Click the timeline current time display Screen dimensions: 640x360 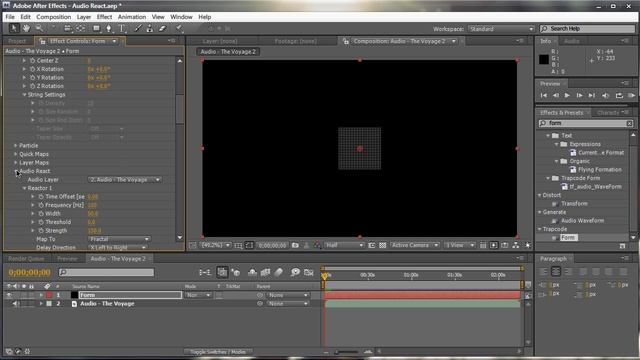pyautogui.click(x=29, y=272)
